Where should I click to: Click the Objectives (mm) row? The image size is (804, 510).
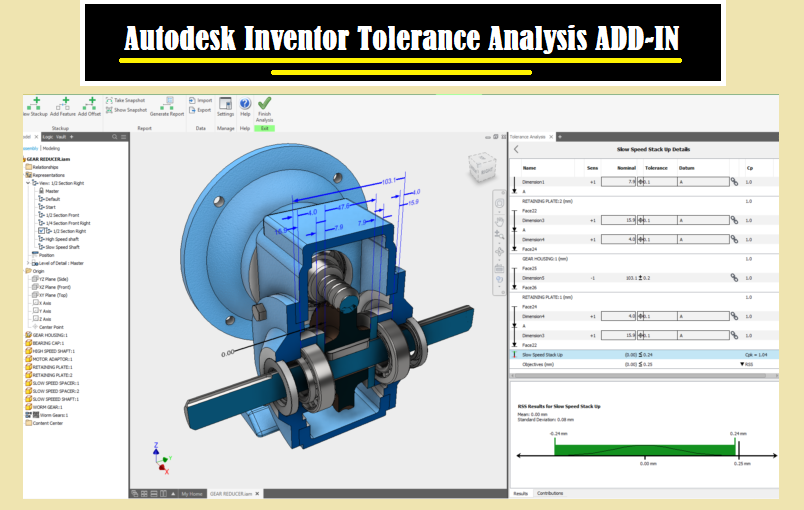click(644, 364)
